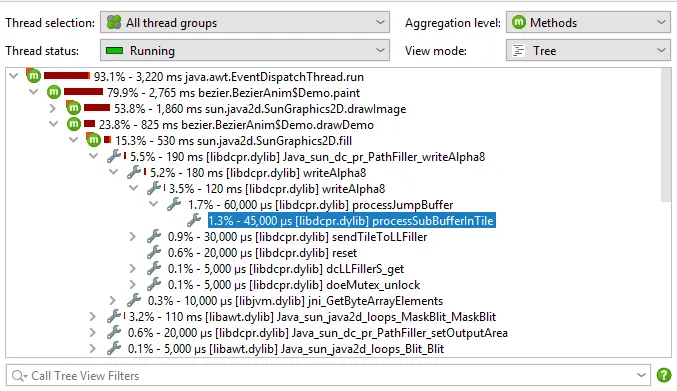The width and height of the screenshot is (677, 391).
Task: Click the All thread groups icon
Action: pos(114,22)
